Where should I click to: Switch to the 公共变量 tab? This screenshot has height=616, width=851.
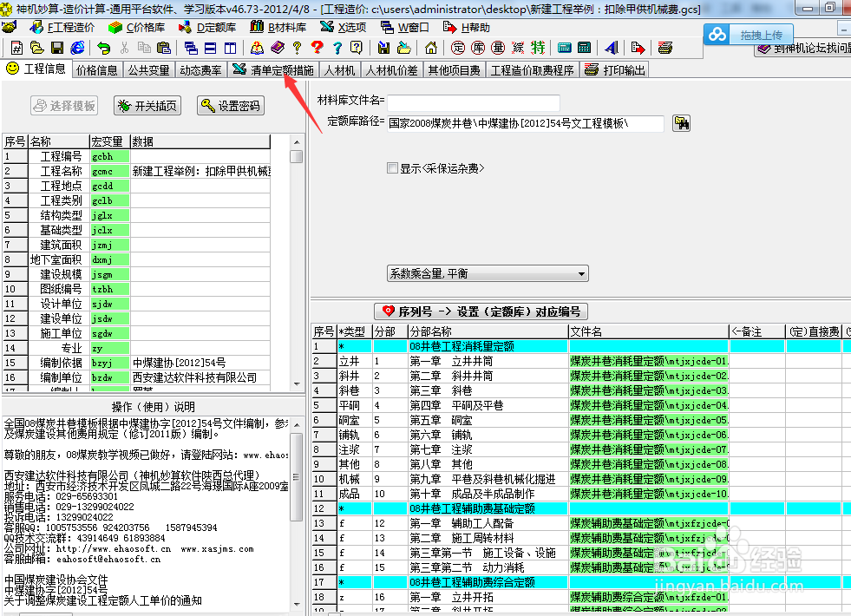148,70
